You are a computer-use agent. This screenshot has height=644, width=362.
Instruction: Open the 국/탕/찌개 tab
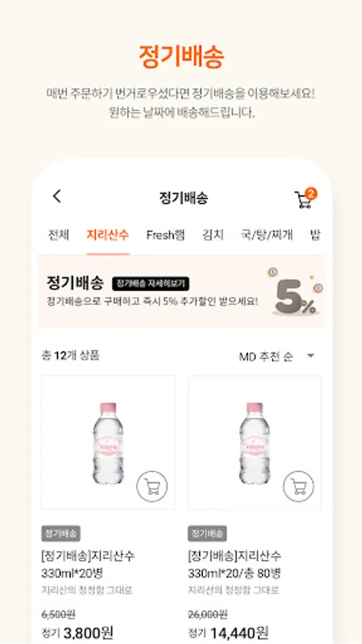click(267, 235)
